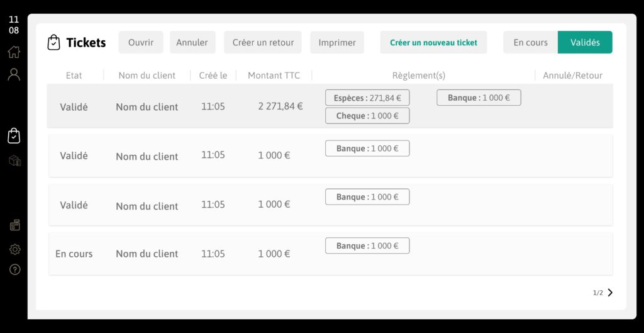This screenshot has width=644, height=333.
Task: Go to next page with chevron arrow
Action: click(610, 292)
